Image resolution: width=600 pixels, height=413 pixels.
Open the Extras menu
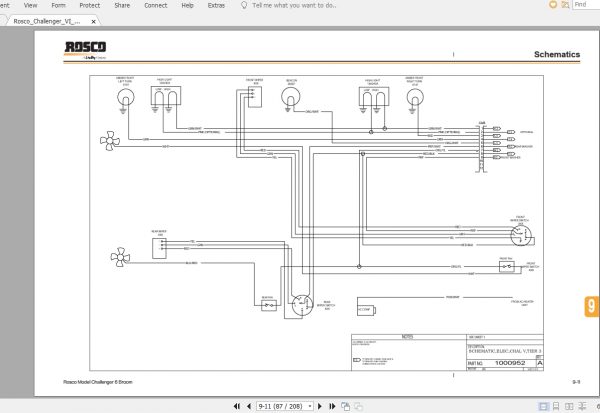[216, 5]
